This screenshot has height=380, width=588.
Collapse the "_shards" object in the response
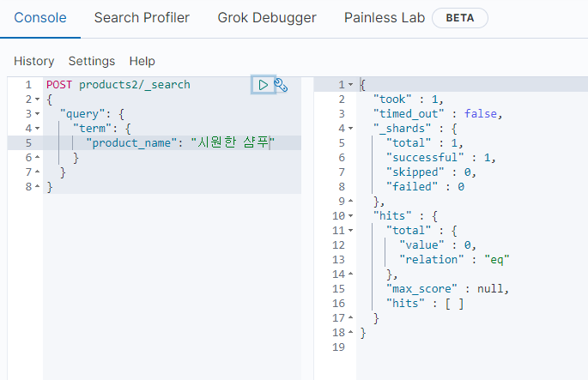point(351,129)
